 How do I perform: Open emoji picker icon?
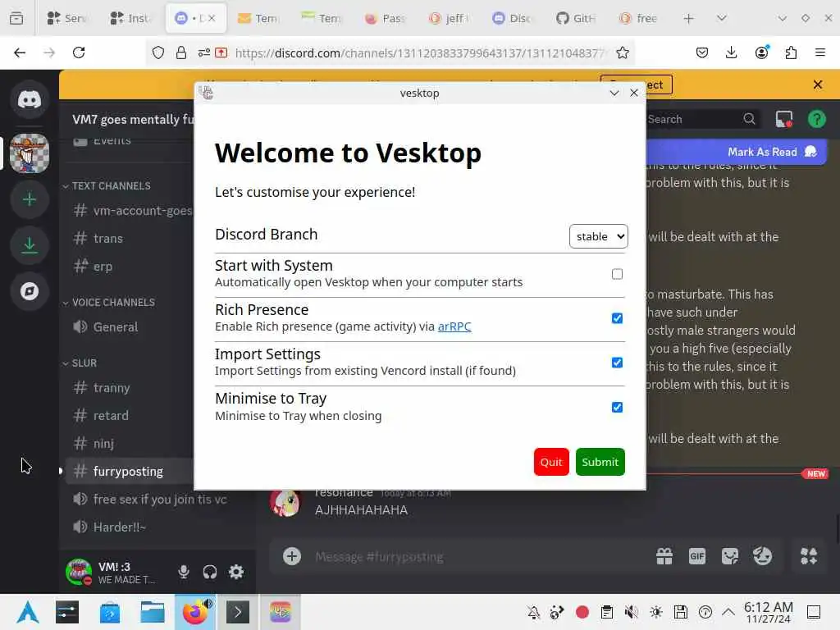pos(762,556)
